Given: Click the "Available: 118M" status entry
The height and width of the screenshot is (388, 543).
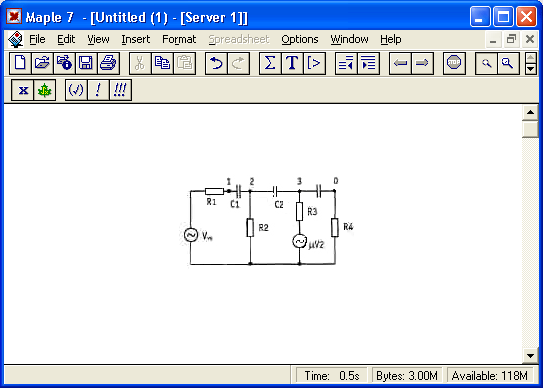Looking at the screenshot, I should click(x=490, y=376).
